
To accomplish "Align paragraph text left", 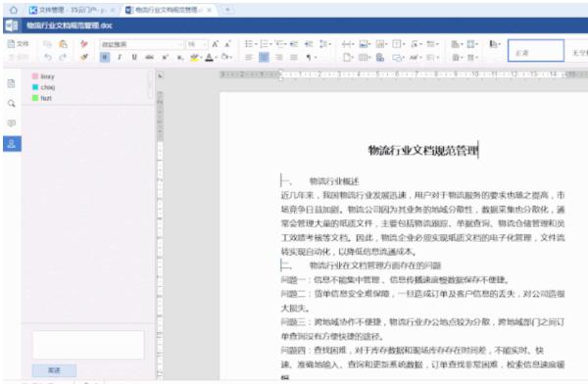I will [x=249, y=58].
